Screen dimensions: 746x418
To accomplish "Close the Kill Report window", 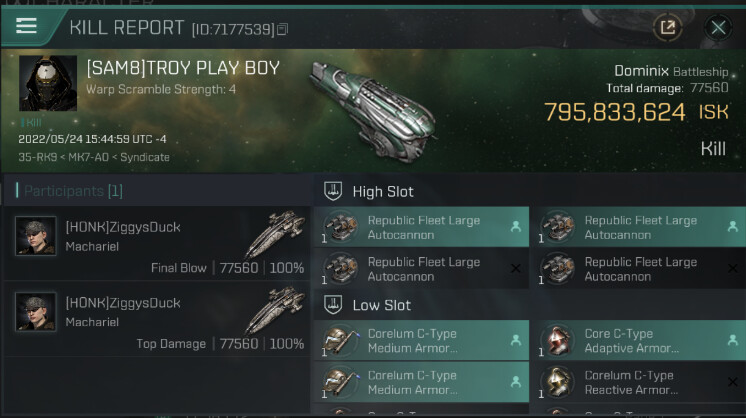I will [717, 27].
